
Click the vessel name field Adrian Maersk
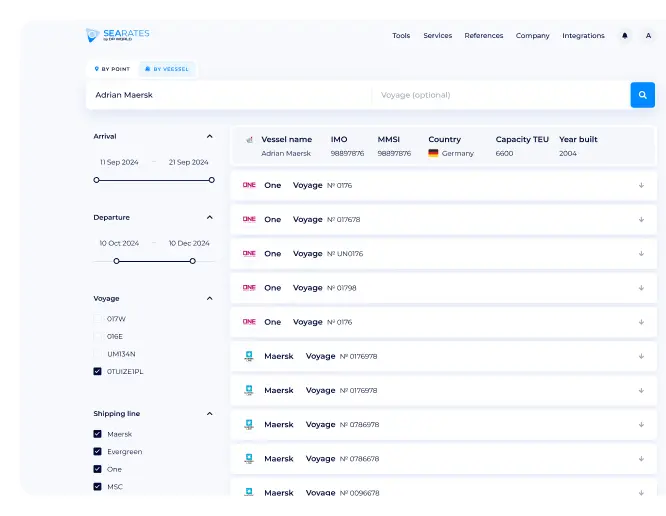point(229,95)
